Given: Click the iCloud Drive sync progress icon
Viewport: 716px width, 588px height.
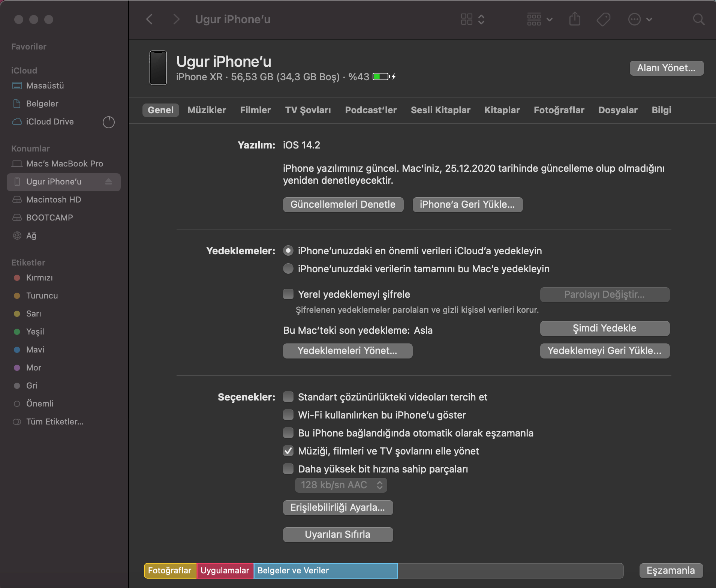Looking at the screenshot, I should (109, 122).
